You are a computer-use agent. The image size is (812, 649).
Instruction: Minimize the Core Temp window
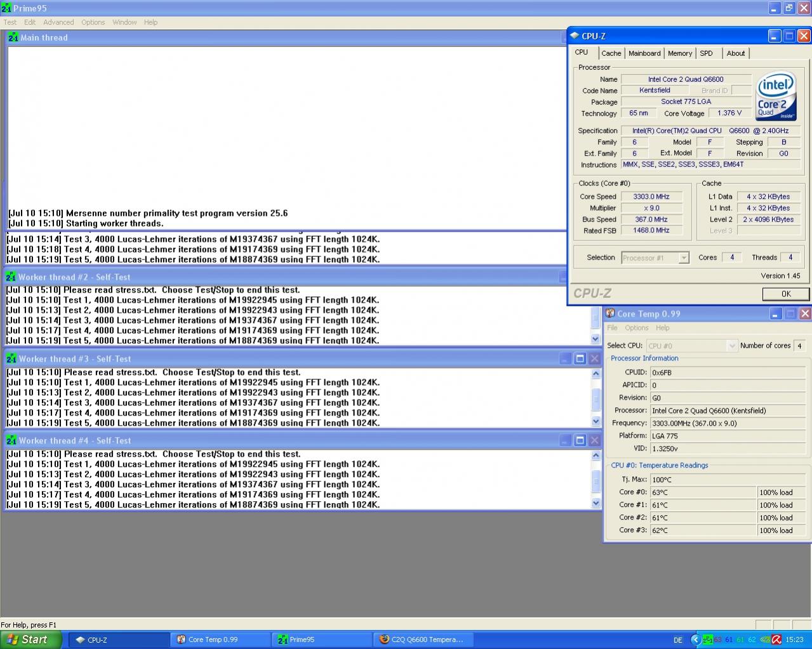776,313
